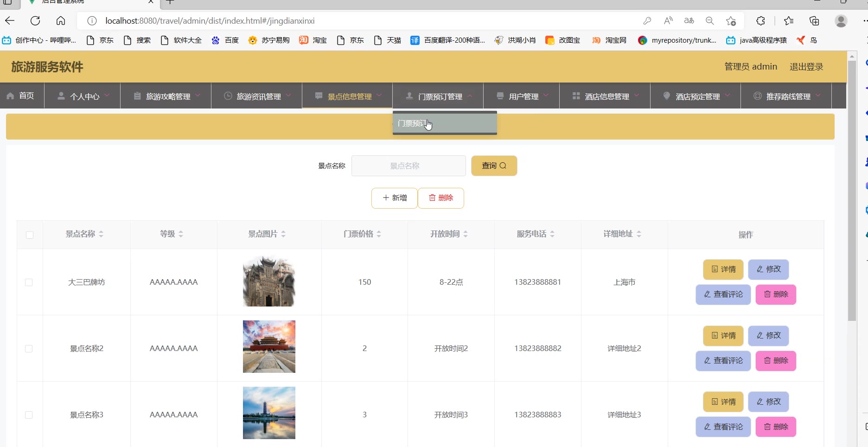Add page to favorites star icon
The image size is (868, 447).
click(x=731, y=21)
